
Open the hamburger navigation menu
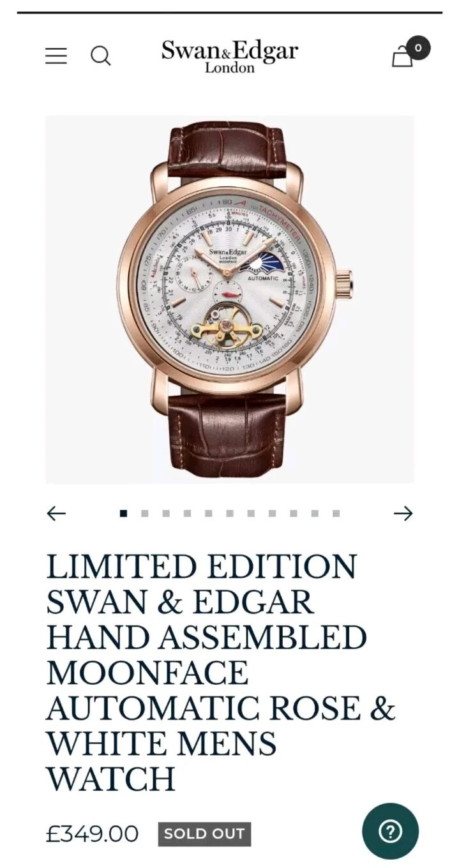tap(56, 56)
